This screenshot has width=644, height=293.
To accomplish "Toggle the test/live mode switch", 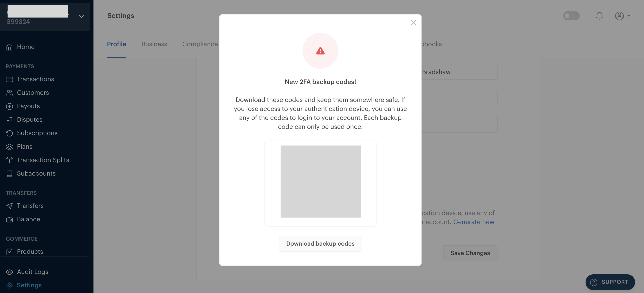I will [x=571, y=16].
